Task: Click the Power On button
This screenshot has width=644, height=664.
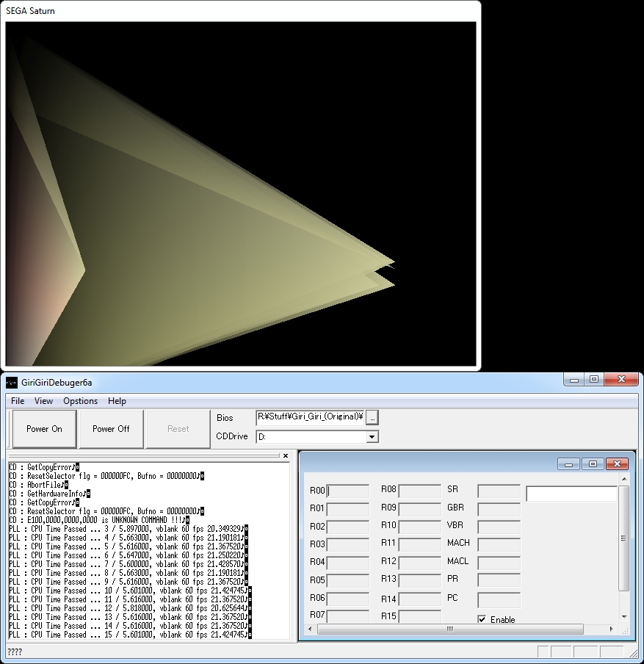Action: (45, 429)
